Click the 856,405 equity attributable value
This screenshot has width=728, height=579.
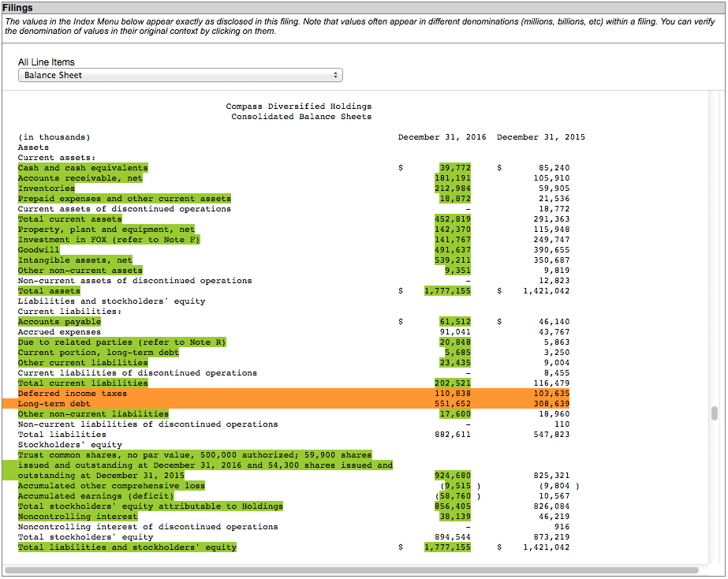pyautogui.click(x=453, y=506)
